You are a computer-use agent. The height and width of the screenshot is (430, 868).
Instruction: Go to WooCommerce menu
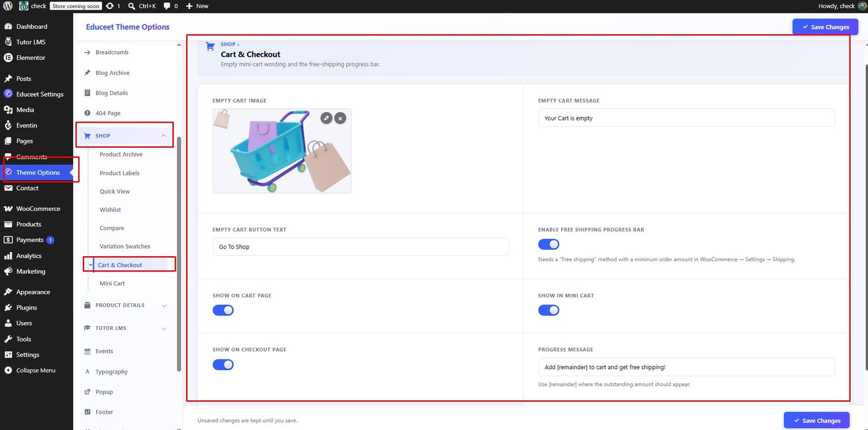click(x=38, y=208)
